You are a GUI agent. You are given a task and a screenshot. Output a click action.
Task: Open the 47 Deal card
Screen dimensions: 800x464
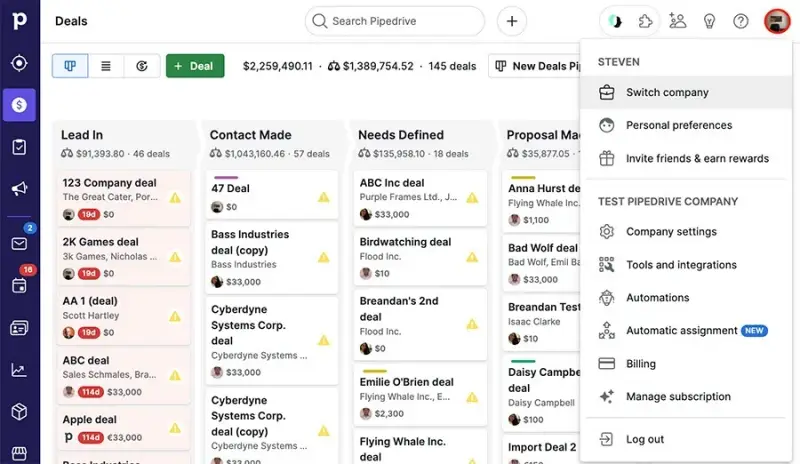(272, 196)
